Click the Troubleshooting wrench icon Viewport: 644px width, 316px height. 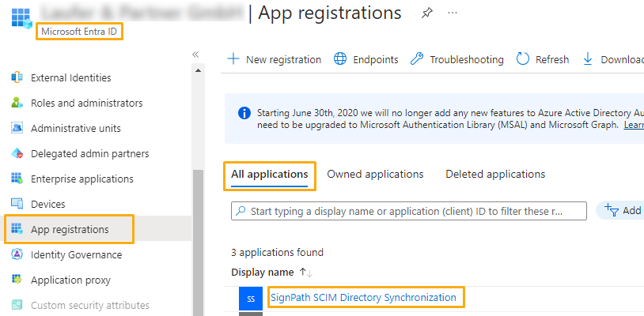(416, 59)
